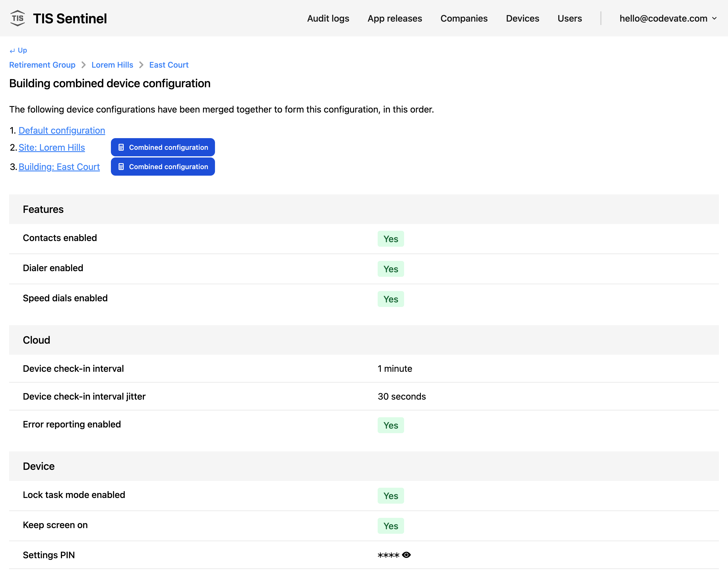Click the Yes badge for Lock task mode enabled

click(x=391, y=496)
